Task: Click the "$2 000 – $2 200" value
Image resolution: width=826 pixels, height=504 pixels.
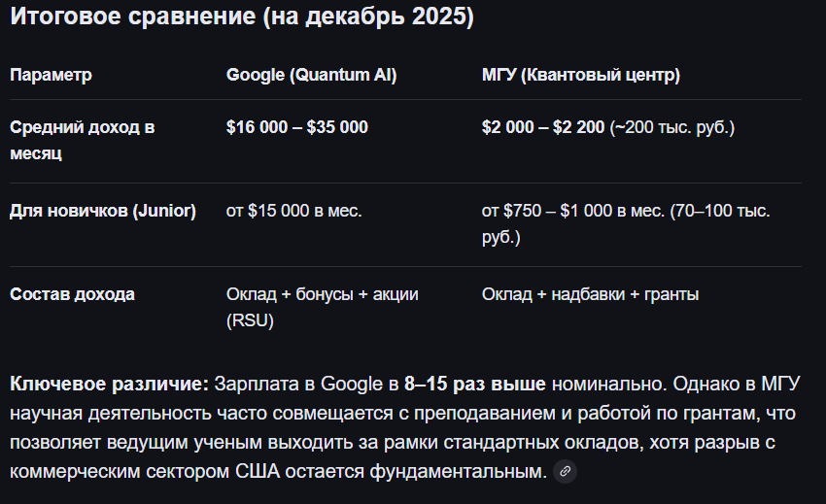Action: (x=543, y=127)
